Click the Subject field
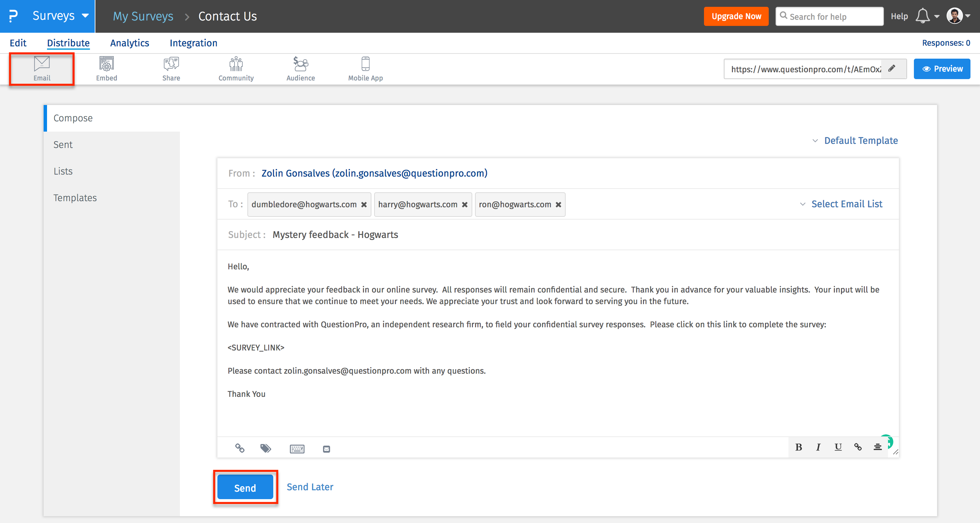 coord(558,235)
